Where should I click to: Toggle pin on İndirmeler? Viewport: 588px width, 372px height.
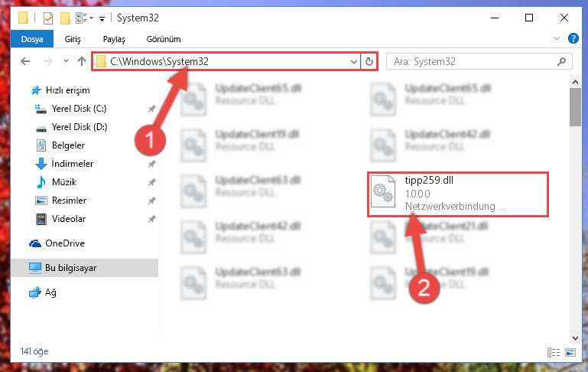point(151,164)
